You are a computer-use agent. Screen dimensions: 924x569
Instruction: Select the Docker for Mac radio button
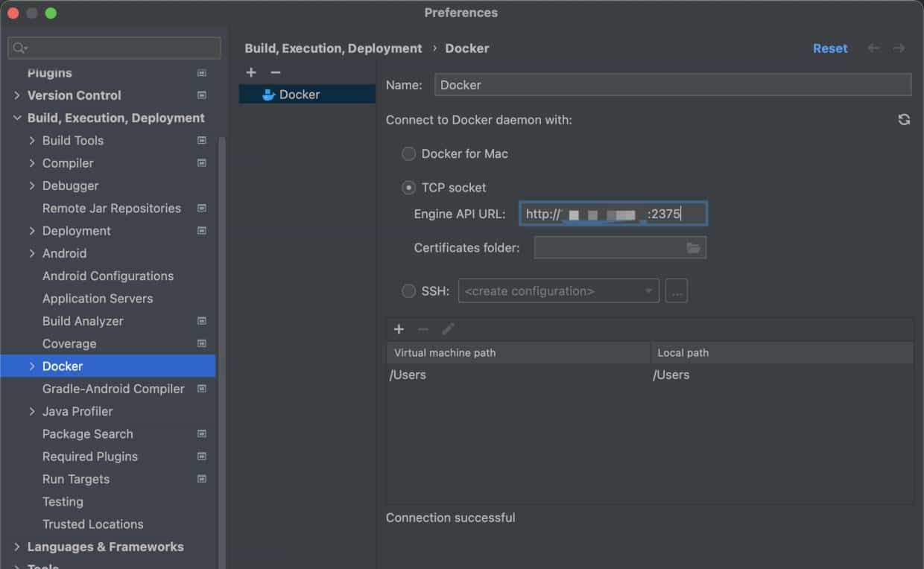[408, 154]
